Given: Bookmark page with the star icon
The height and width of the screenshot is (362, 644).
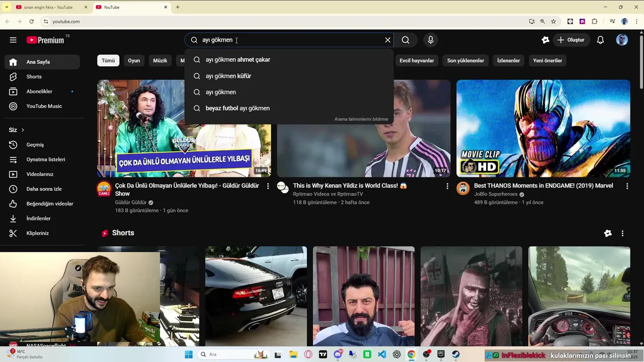Looking at the screenshot, I should [553, 22].
